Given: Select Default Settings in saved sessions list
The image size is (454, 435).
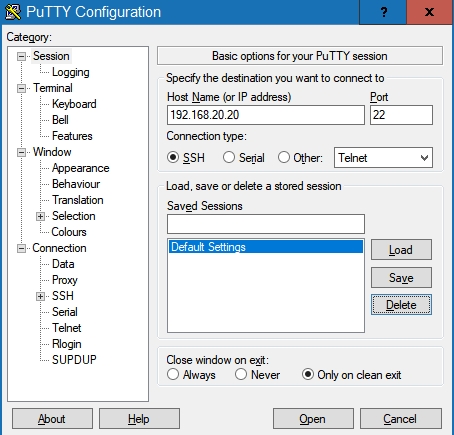Looking at the screenshot, I should click(266, 247).
